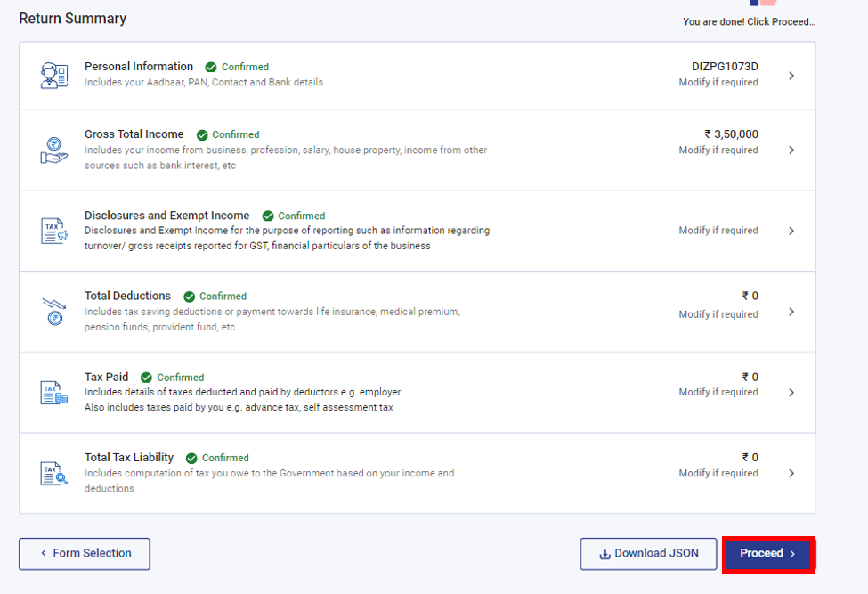Open Total Tax Liability row chevron
This screenshot has width=868, height=594.
[791, 473]
